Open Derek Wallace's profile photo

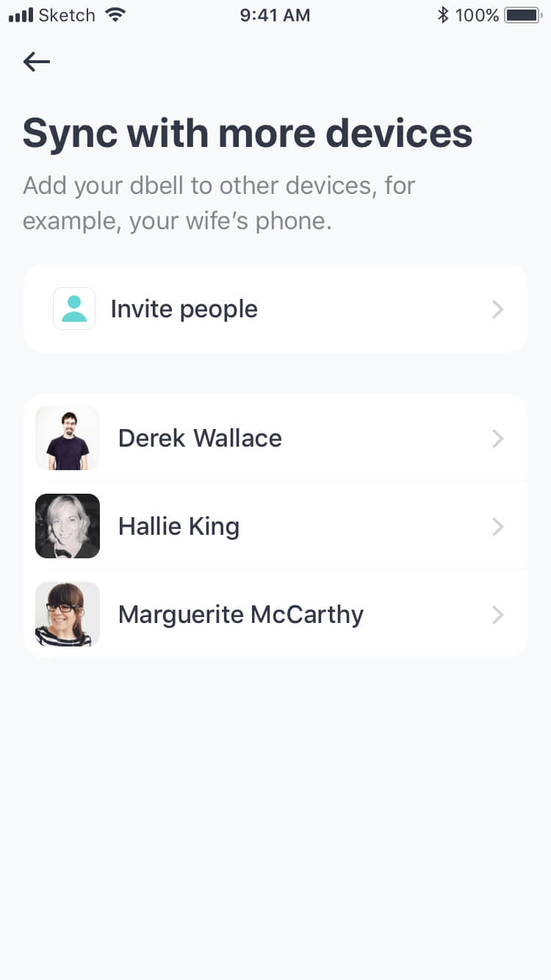click(x=68, y=438)
